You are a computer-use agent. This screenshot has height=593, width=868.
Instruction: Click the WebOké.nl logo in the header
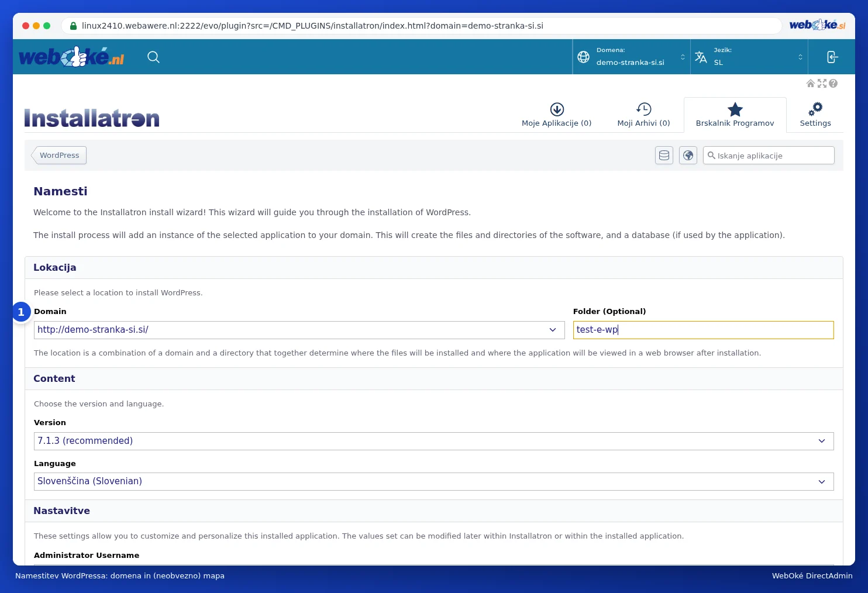point(71,57)
